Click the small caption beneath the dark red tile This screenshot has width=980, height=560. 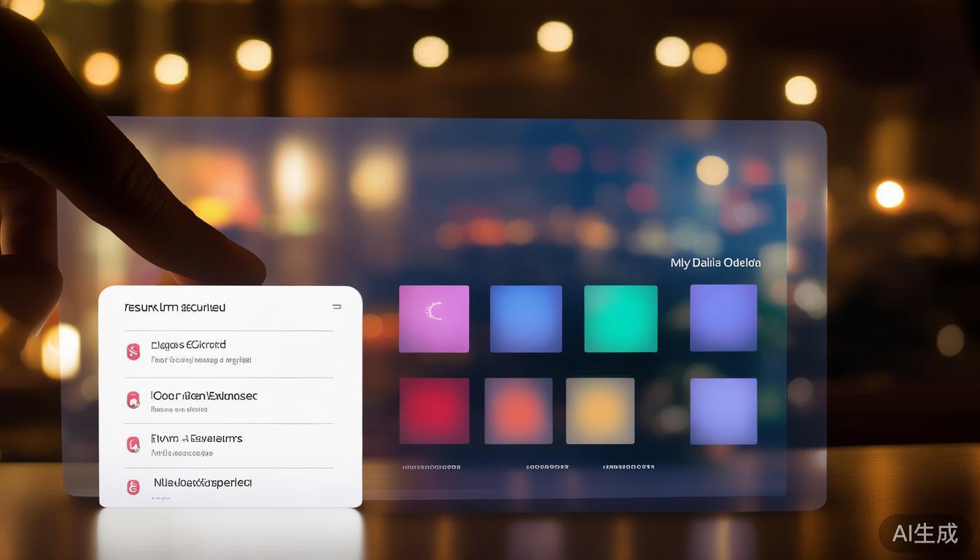point(431,467)
